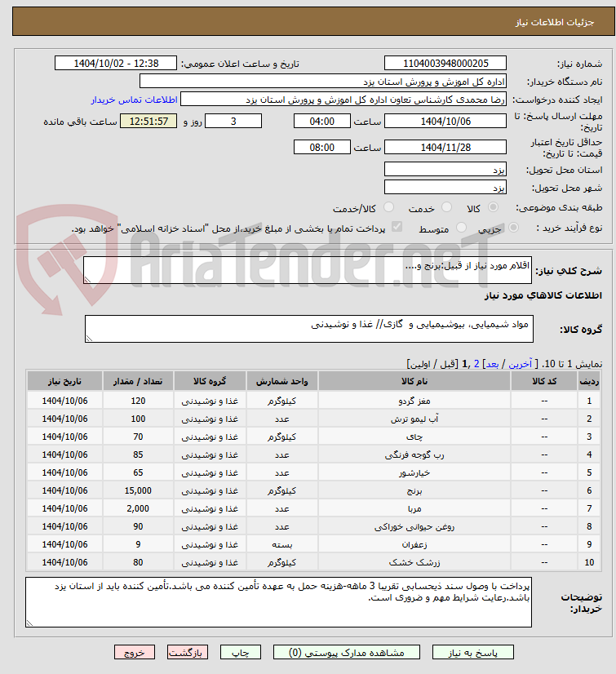616x674 pixels.
Task: Click the استان محل تحویل field
Action: click(x=445, y=170)
